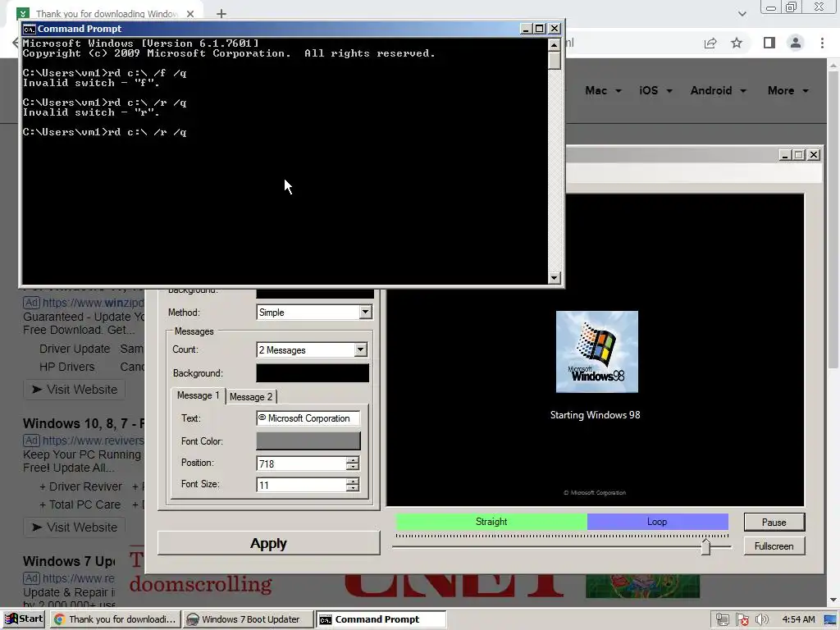Click the Command Prompt title bar icon

point(29,29)
